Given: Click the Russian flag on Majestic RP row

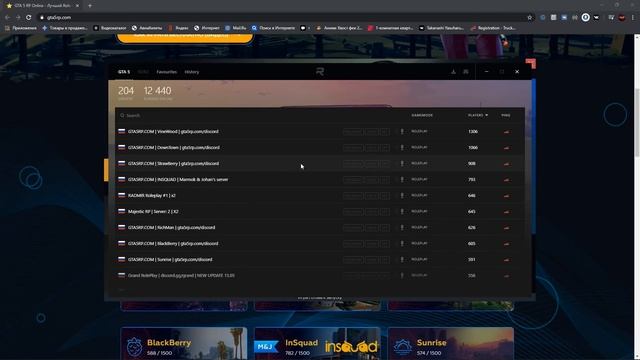Looking at the screenshot, I should [122, 211].
